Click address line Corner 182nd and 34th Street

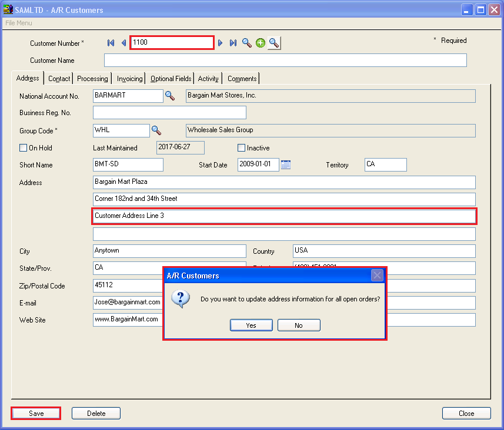click(284, 199)
